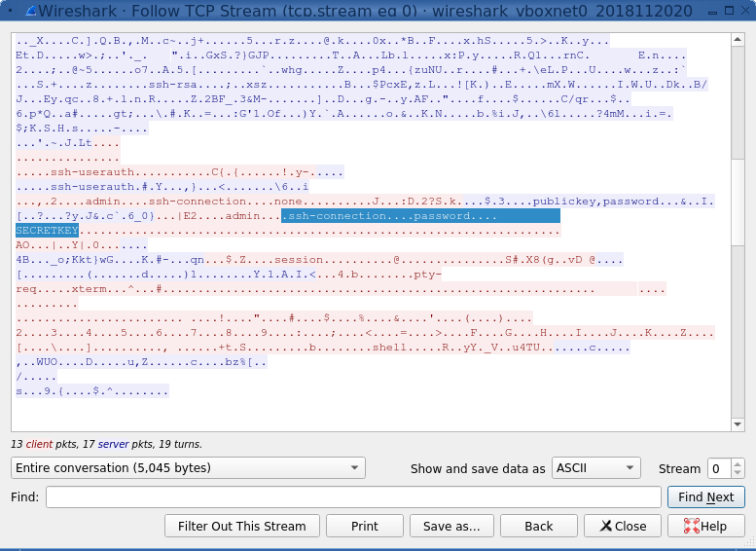756x551 pixels.
Task: Close the window with title bar X
Action: click(x=745, y=11)
